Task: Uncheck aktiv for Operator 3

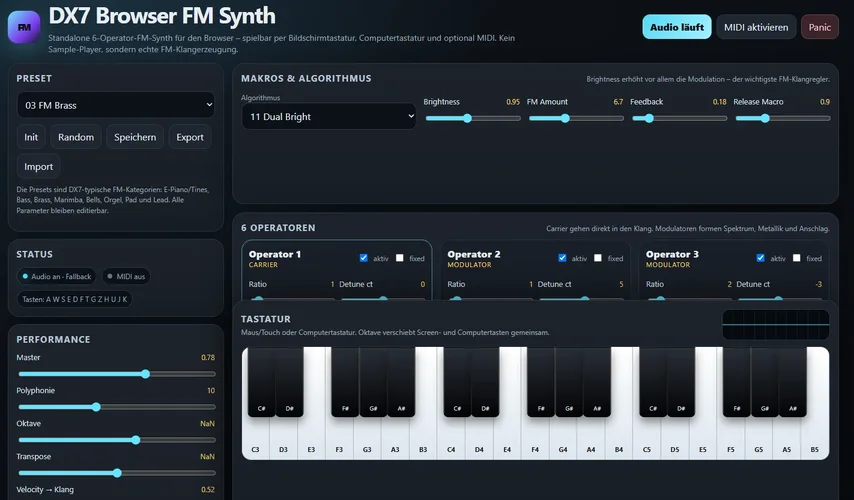Action: pos(760,258)
